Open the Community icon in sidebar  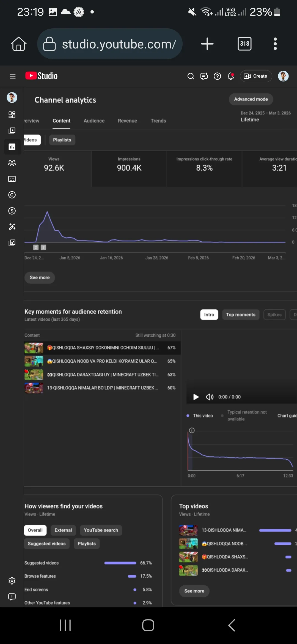point(12,163)
